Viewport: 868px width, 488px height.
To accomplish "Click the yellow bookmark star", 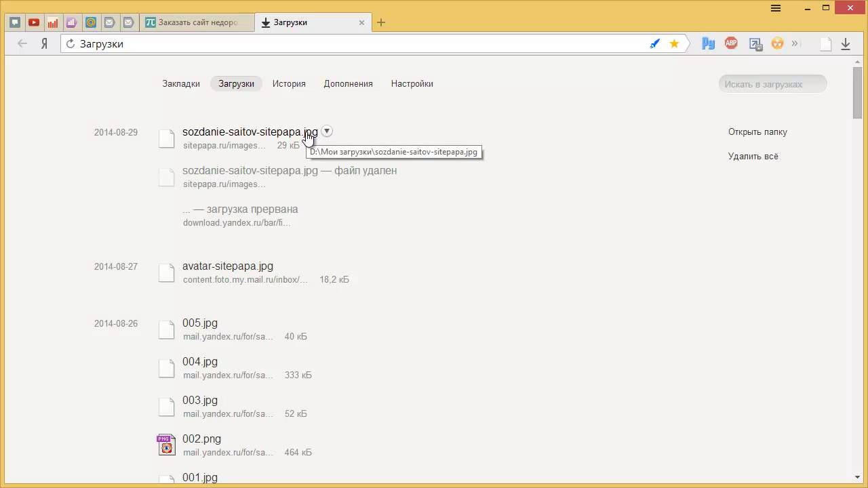I will point(674,43).
